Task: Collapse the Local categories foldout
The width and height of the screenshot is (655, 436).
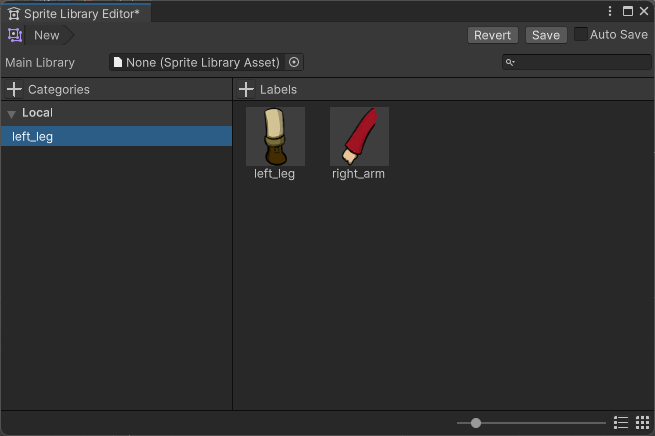Action: (12, 114)
